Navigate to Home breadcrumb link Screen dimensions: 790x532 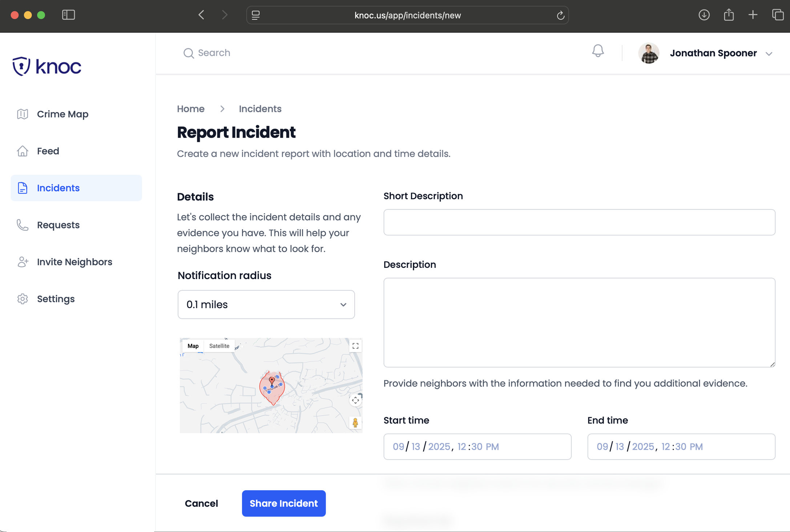(191, 109)
